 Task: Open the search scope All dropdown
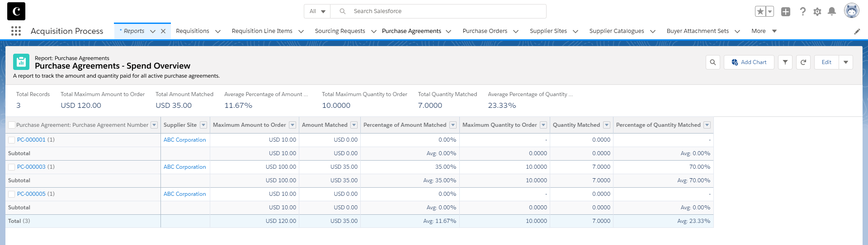[317, 11]
